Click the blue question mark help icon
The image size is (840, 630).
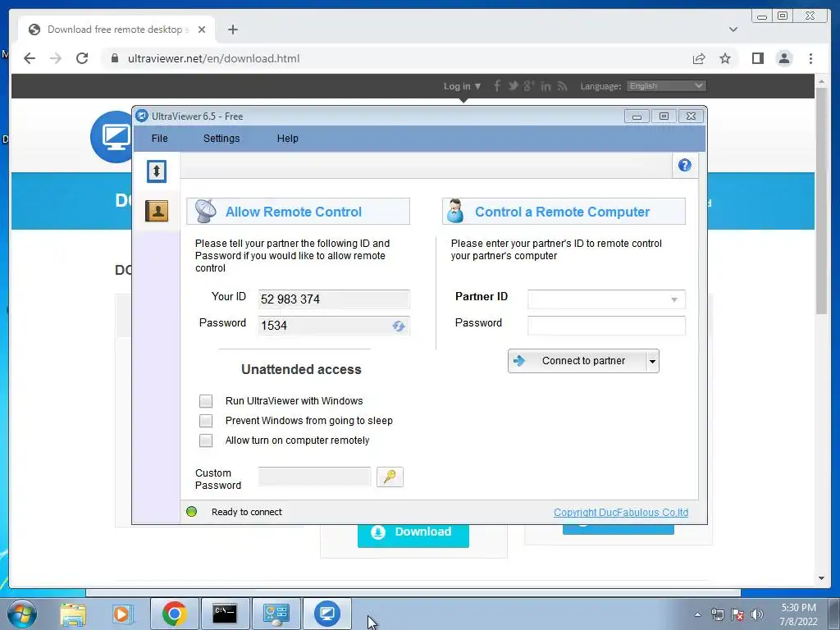pyautogui.click(x=684, y=165)
